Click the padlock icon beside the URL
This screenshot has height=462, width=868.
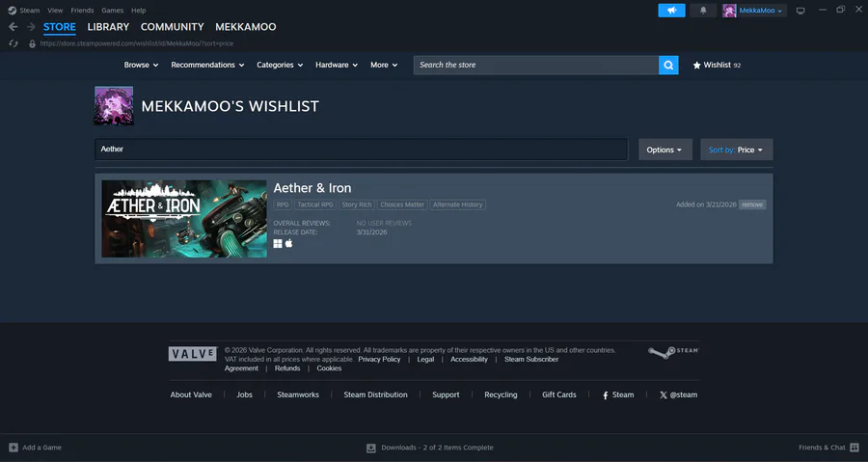[32, 43]
